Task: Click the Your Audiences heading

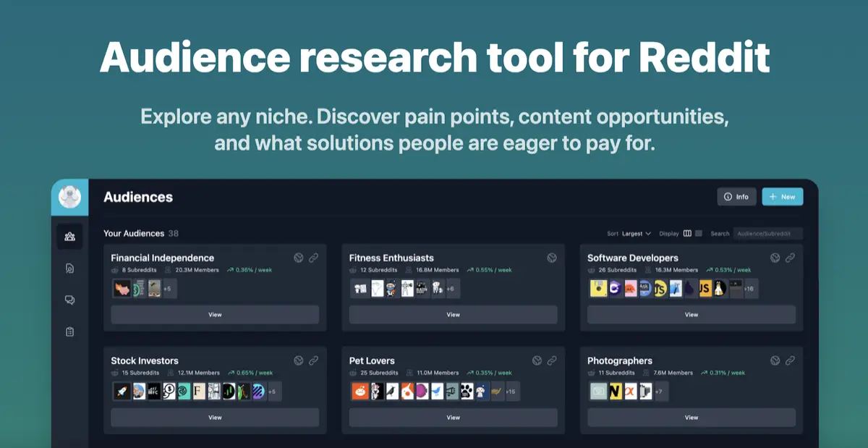Action: tap(134, 234)
